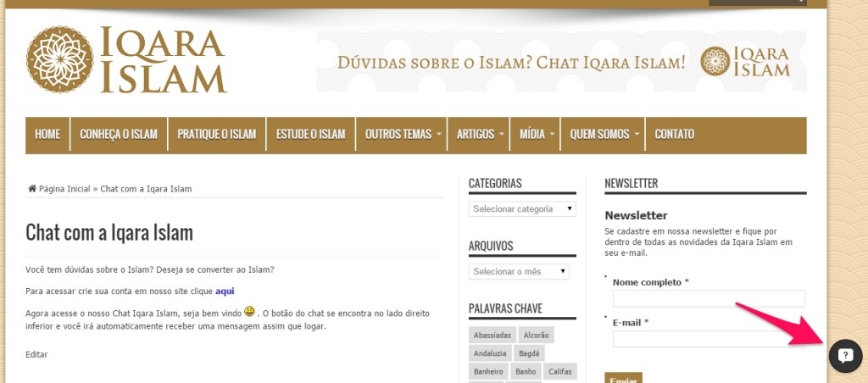Go to the Home menu item

tap(47, 135)
